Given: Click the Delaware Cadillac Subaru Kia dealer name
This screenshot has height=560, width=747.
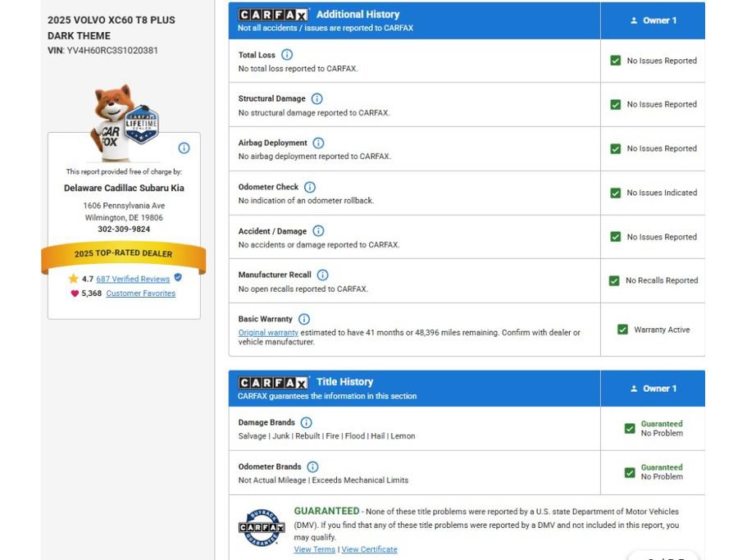Looking at the screenshot, I should pyautogui.click(x=124, y=188).
